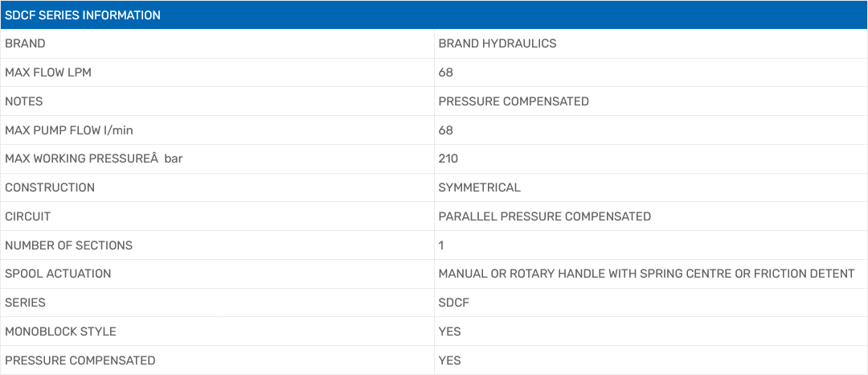Click the BRAND row label cell
This screenshot has width=868, height=375.
coord(25,43)
